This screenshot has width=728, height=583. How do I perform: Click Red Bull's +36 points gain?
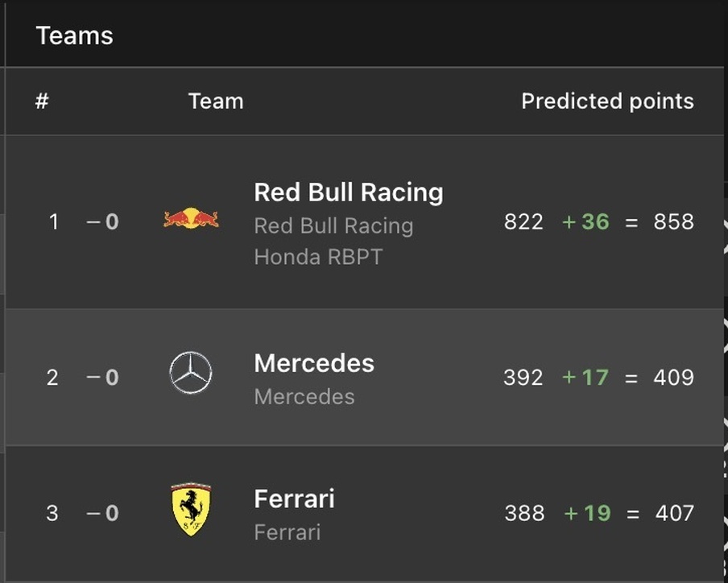click(585, 222)
